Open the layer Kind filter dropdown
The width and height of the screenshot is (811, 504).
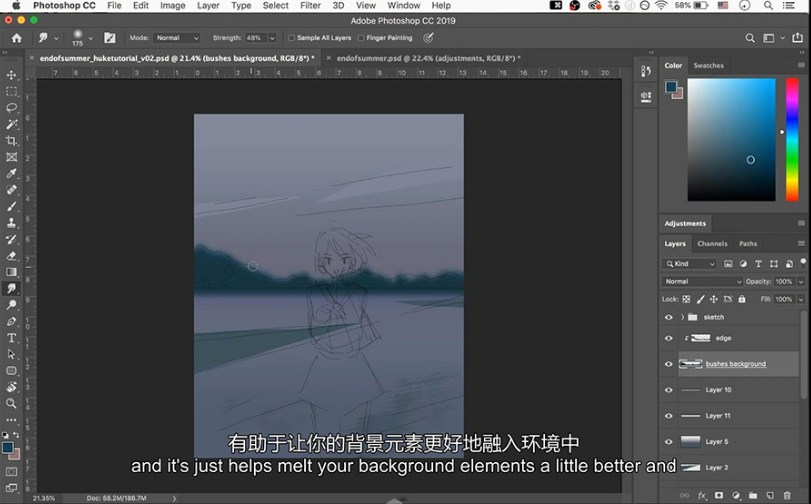[x=689, y=264]
